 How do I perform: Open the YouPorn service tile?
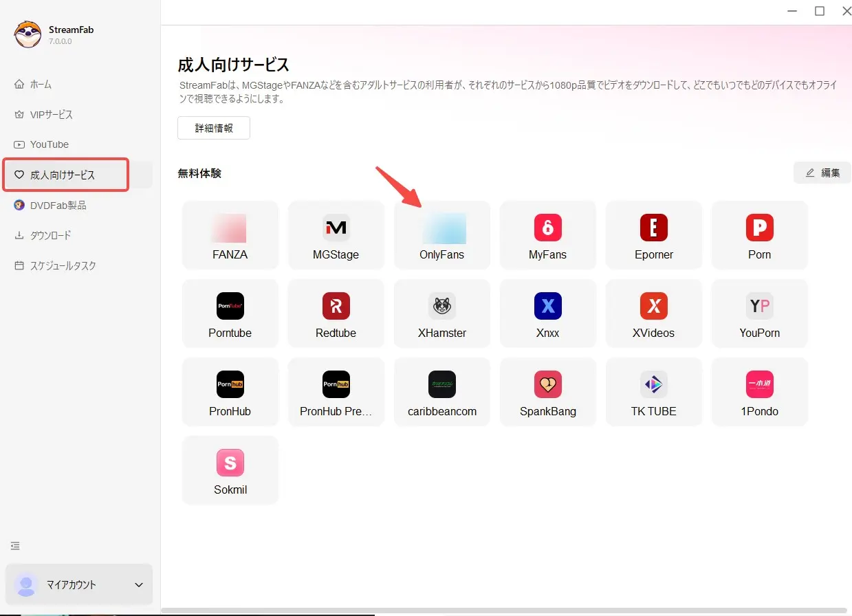click(760, 313)
